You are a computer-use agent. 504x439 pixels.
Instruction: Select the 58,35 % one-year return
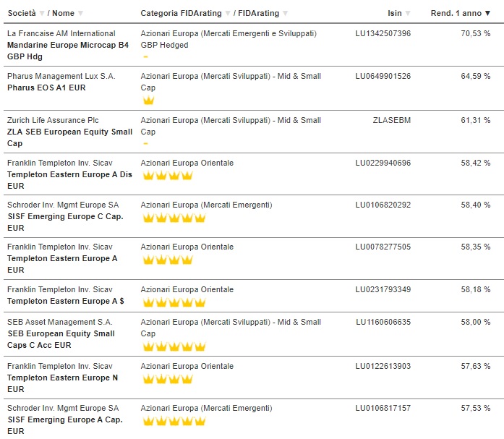[x=476, y=247]
